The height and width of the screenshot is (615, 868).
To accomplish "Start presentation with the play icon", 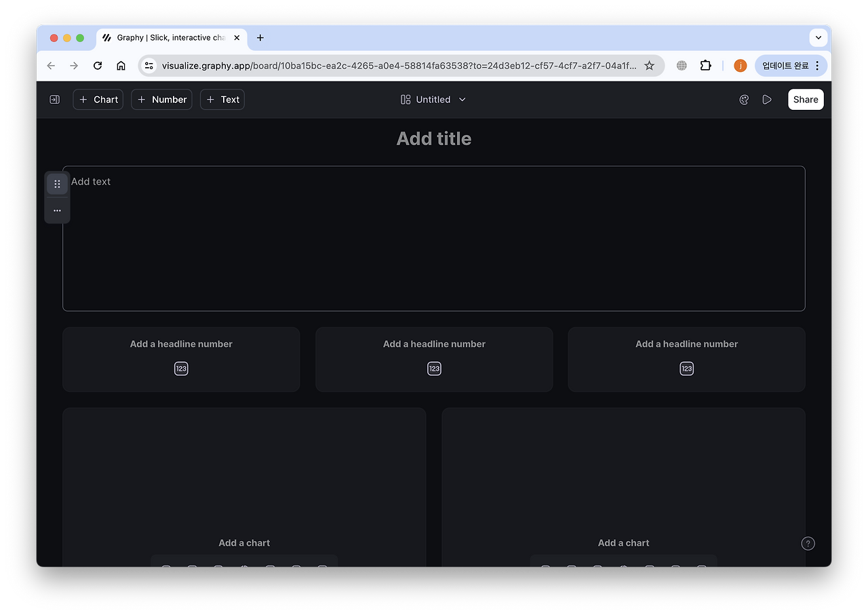I will pos(767,100).
